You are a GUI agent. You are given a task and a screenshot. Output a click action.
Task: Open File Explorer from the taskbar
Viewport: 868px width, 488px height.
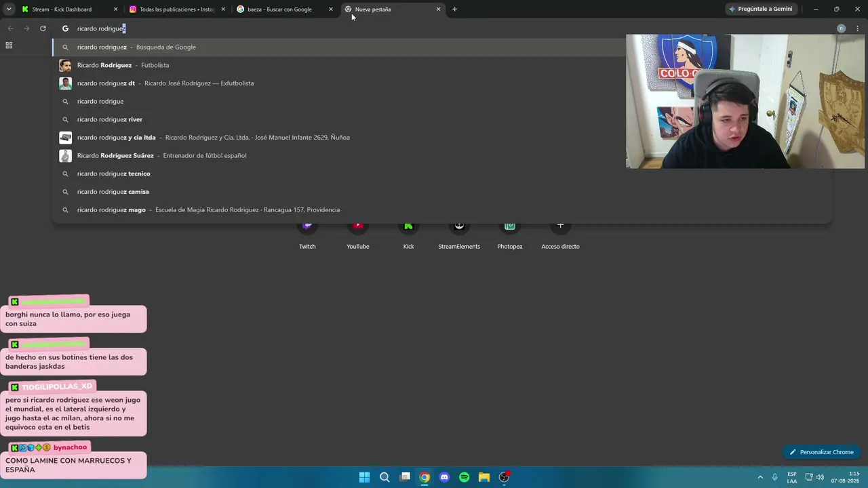tap(484, 477)
